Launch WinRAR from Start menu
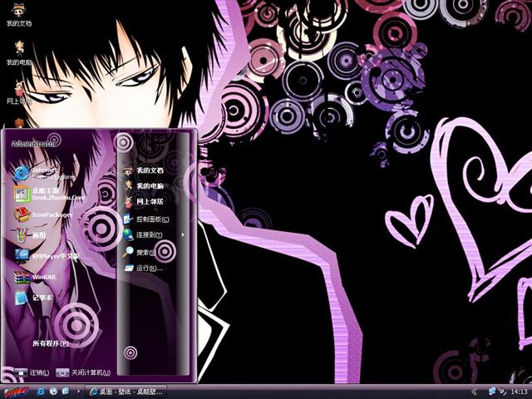Image resolution: width=532 pixels, height=399 pixels. 35,277
